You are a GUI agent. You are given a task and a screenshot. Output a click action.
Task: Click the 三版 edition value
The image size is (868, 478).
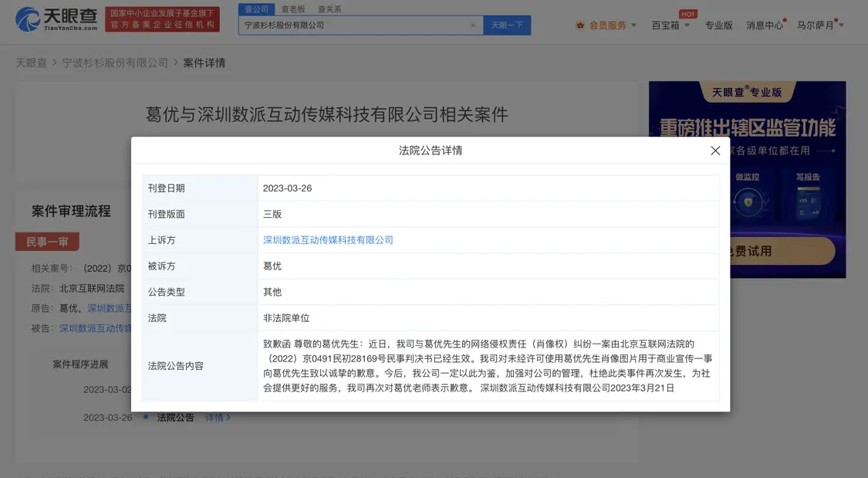[x=272, y=215]
